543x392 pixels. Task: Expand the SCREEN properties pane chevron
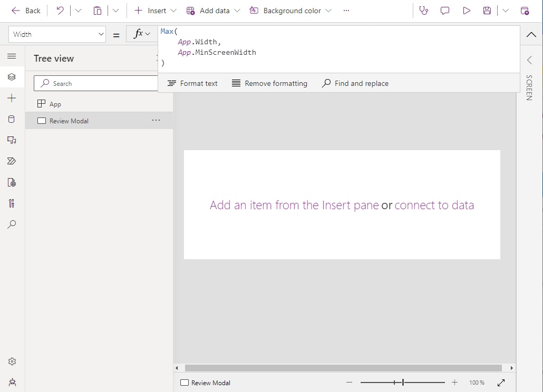529,60
